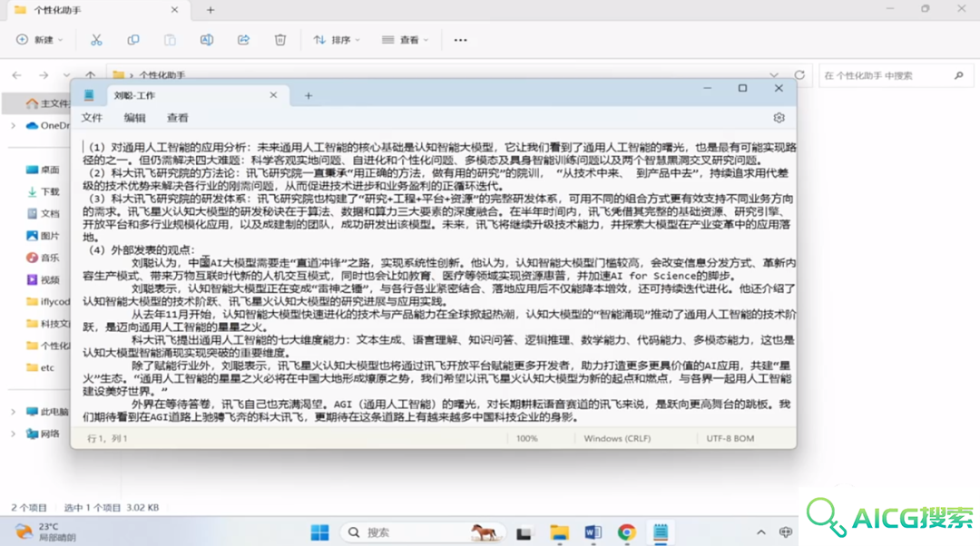The height and width of the screenshot is (546, 980).
Task: Open the weather widget showing 23°C
Action: coord(45,531)
